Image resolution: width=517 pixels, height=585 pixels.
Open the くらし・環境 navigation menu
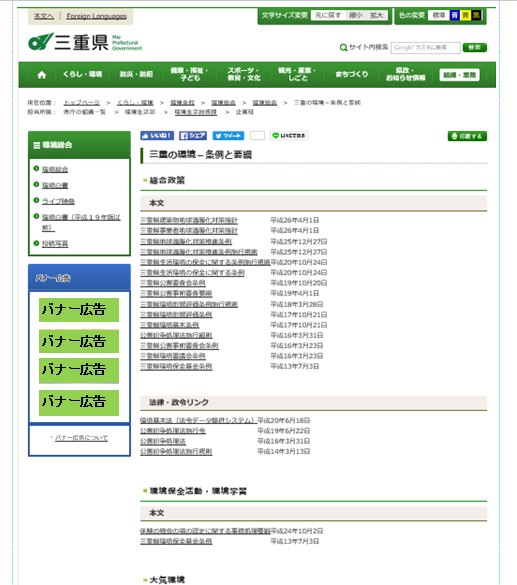point(82,74)
